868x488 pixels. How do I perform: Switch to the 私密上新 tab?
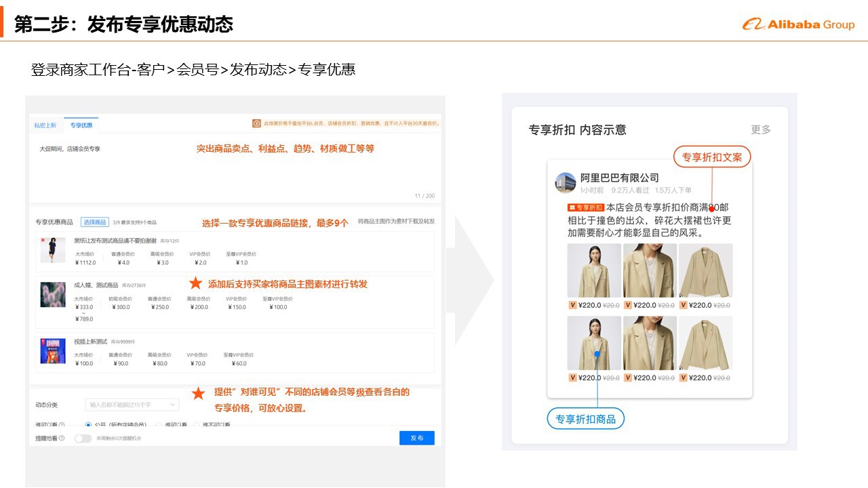(x=45, y=125)
